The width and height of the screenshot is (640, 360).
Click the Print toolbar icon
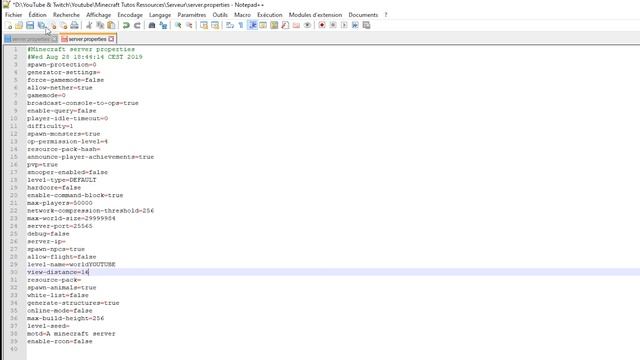(74, 25)
